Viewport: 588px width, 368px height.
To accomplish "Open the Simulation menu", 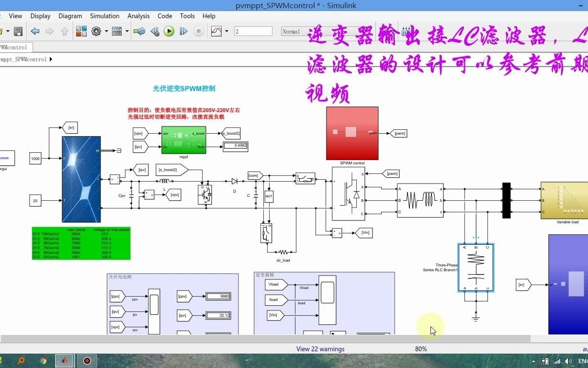I will pos(104,16).
